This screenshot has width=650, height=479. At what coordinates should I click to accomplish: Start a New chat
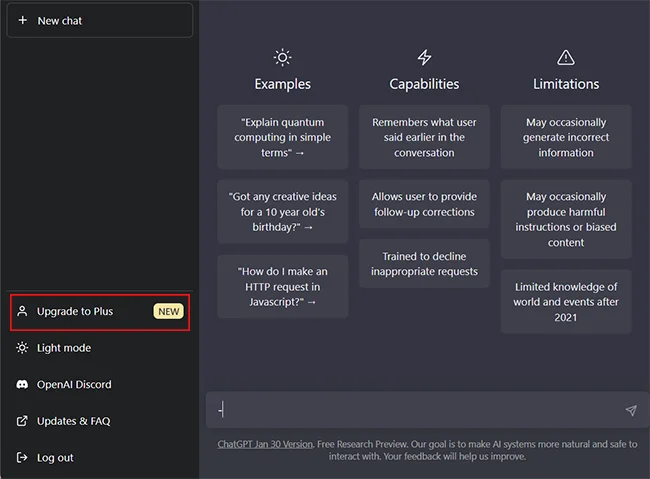[99, 21]
